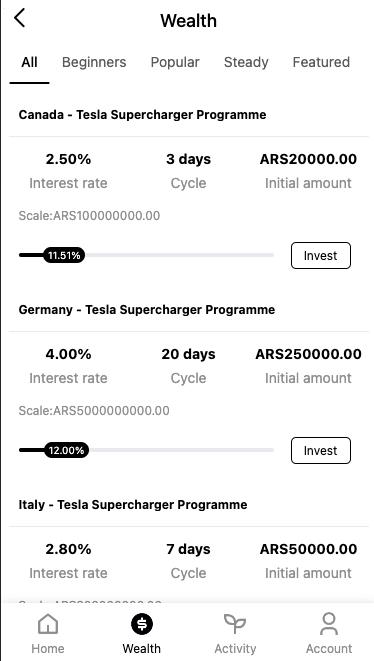Invest in Canada Tesla Supercharger Programme
The image size is (374, 661).
click(x=320, y=255)
